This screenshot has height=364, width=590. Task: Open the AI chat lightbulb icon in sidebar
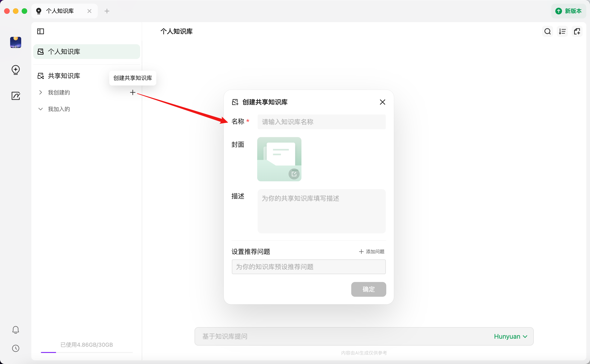click(x=16, y=70)
